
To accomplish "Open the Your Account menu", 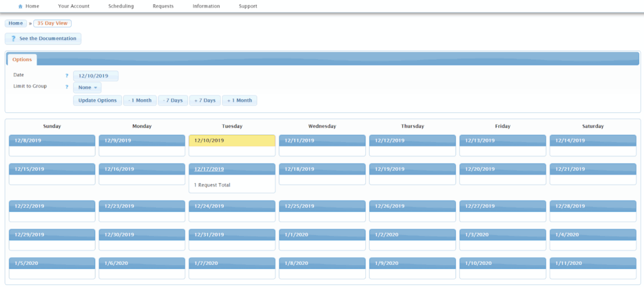I will pos(74,6).
